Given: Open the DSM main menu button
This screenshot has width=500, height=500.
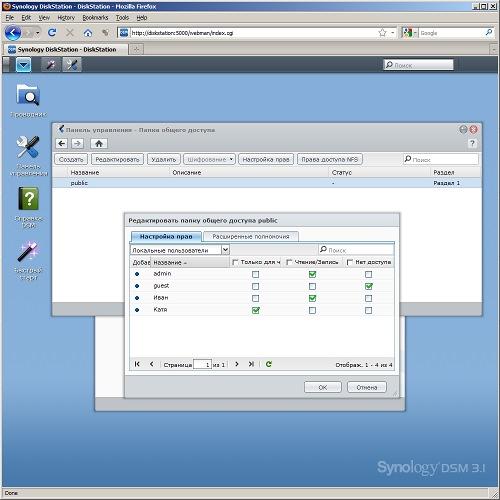Looking at the screenshot, I should pos(24,65).
